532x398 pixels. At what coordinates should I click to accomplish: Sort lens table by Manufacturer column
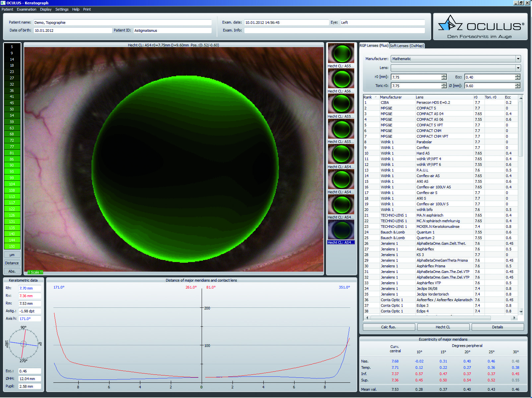click(x=397, y=97)
